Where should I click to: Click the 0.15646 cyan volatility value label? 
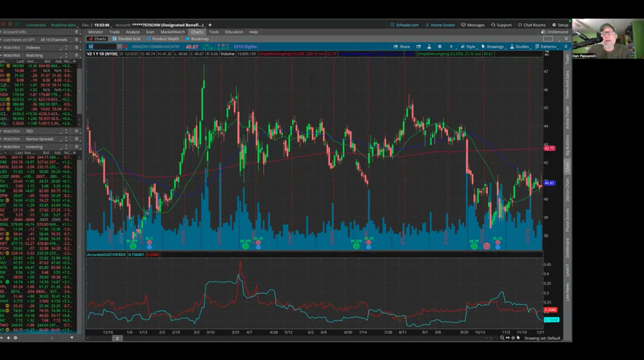point(551,320)
